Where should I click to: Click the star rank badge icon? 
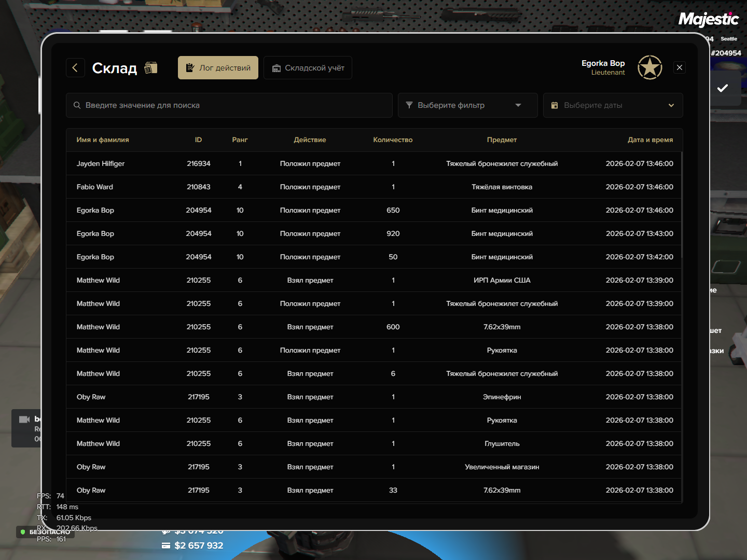tap(649, 67)
